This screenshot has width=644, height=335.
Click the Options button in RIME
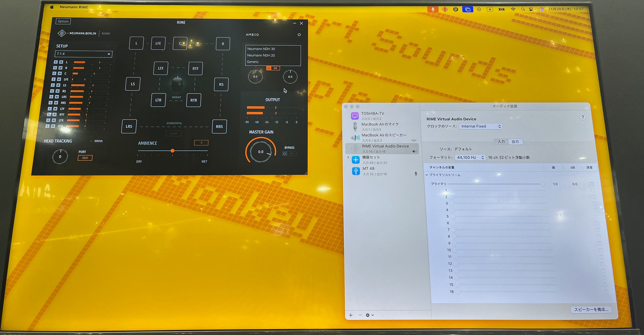pyautogui.click(x=63, y=21)
